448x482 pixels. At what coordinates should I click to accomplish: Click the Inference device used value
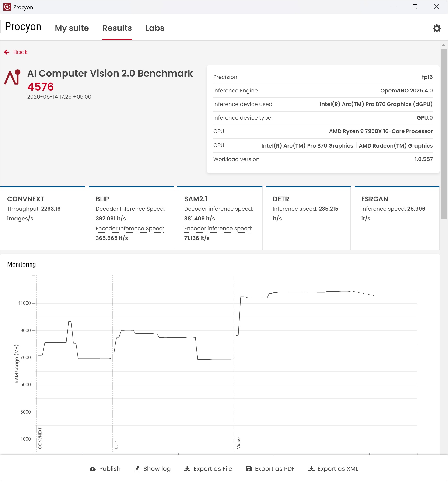point(376,104)
